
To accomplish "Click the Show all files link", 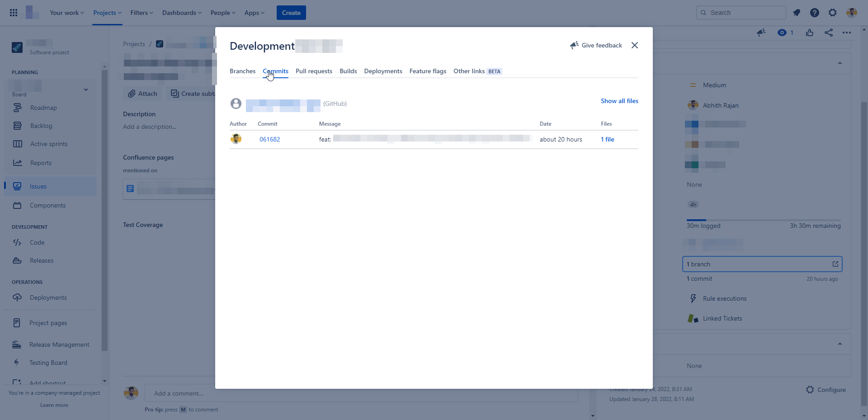I will 619,101.
